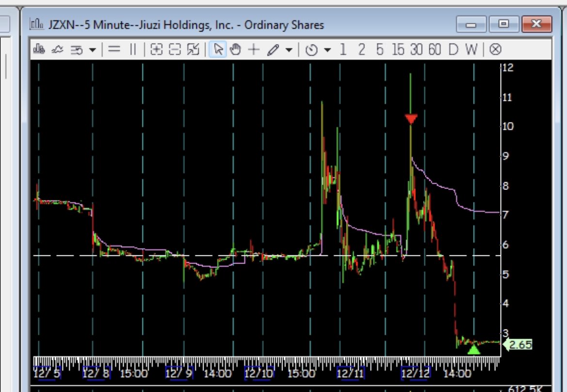Click the red down-triangle sell marker
This screenshot has height=392, width=567.
[411, 119]
